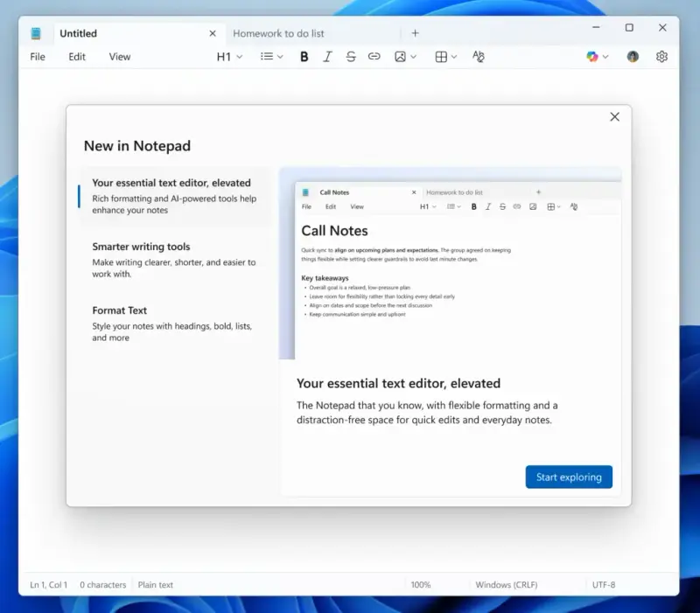Insert a hyperlink

click(374, 56)
